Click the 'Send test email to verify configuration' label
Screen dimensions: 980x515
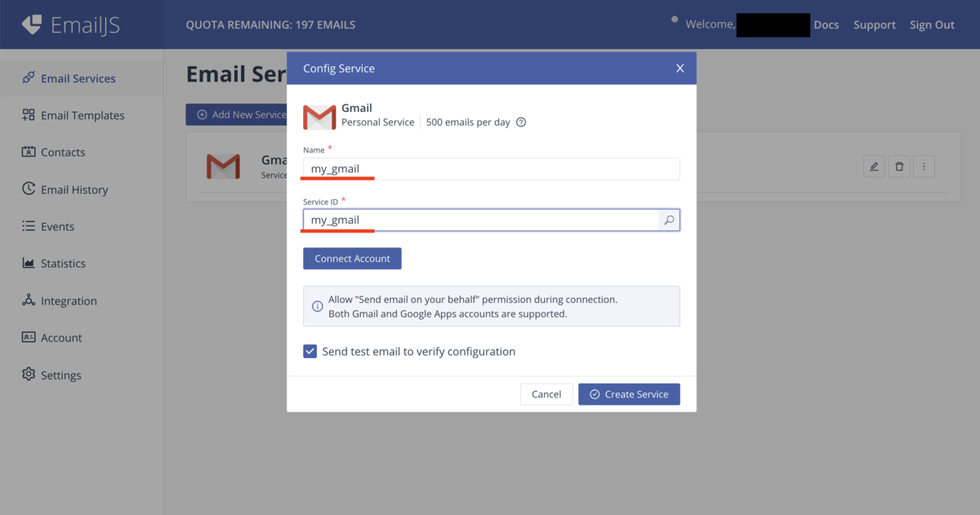pos(419,352)
